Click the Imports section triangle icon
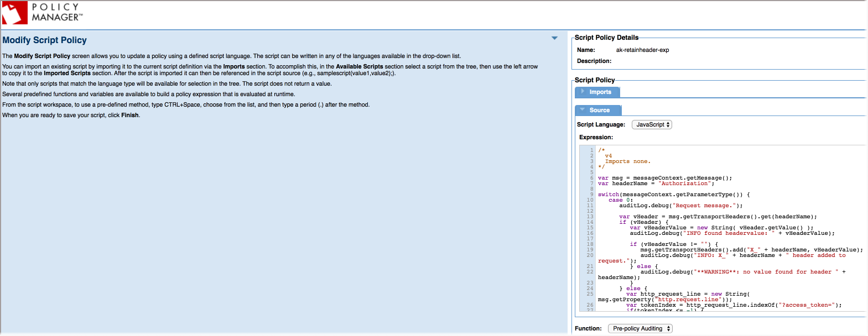The width and height of the screenshot is (868, 336). point(583,92)
